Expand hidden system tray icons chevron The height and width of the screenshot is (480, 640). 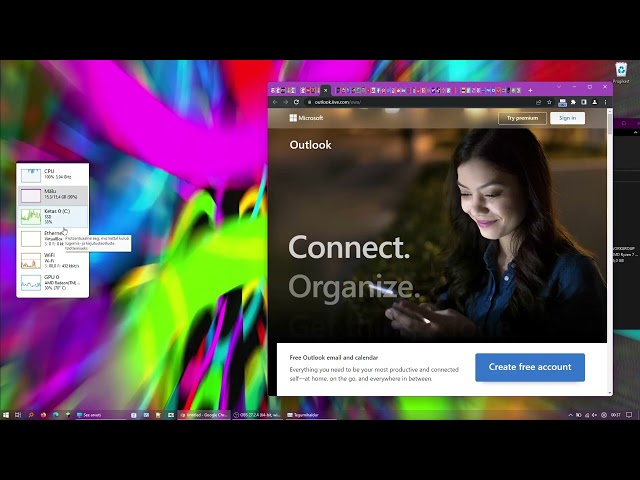(x=570, y=415)
